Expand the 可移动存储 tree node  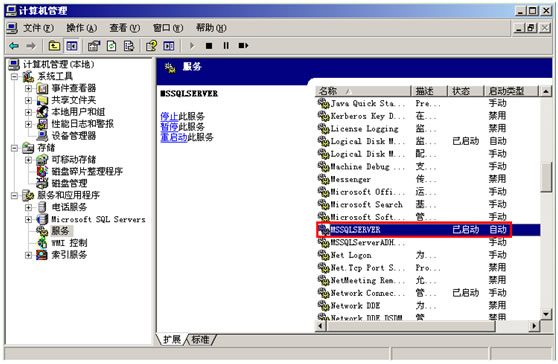[x=28, y=160]
